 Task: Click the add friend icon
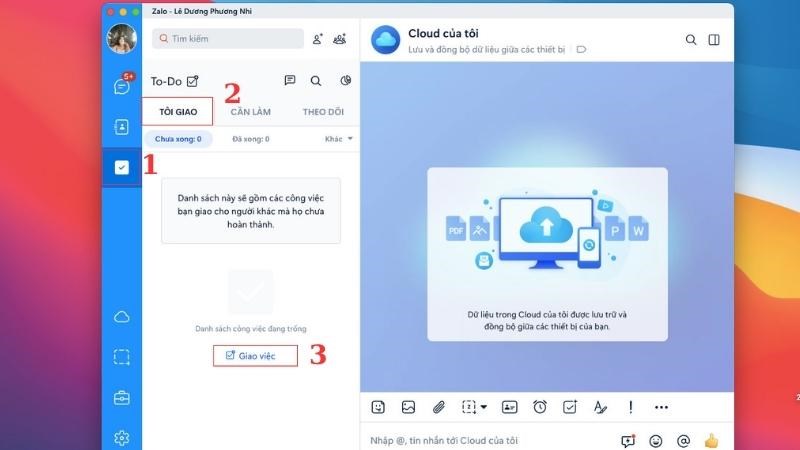[318, 39]
